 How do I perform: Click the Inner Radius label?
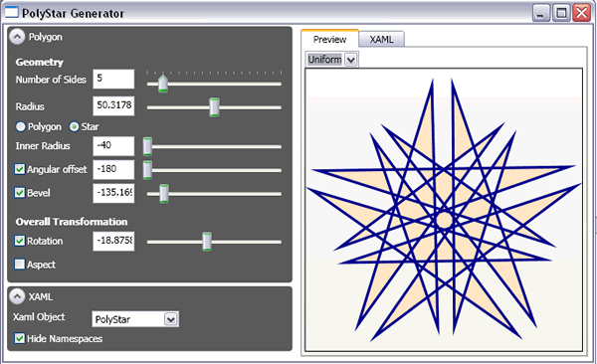[x=43, y=146]
